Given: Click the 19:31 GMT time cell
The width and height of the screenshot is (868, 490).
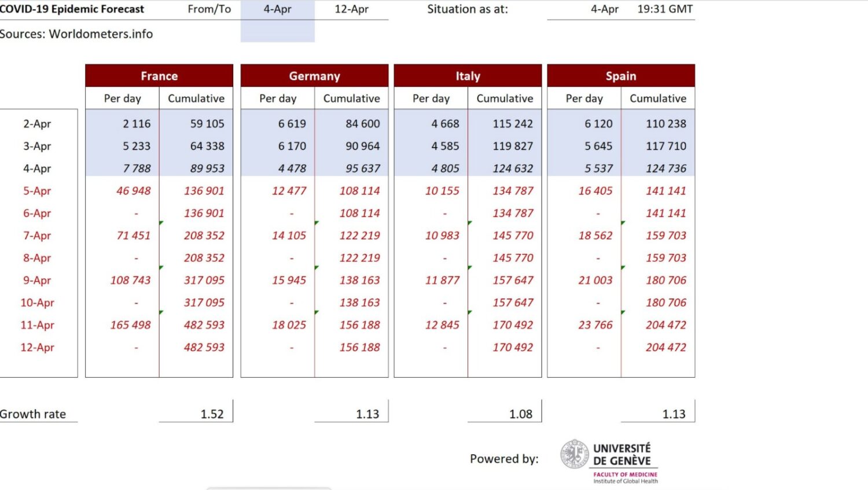Looking at the screenshot, I should [x=665, y=9].
